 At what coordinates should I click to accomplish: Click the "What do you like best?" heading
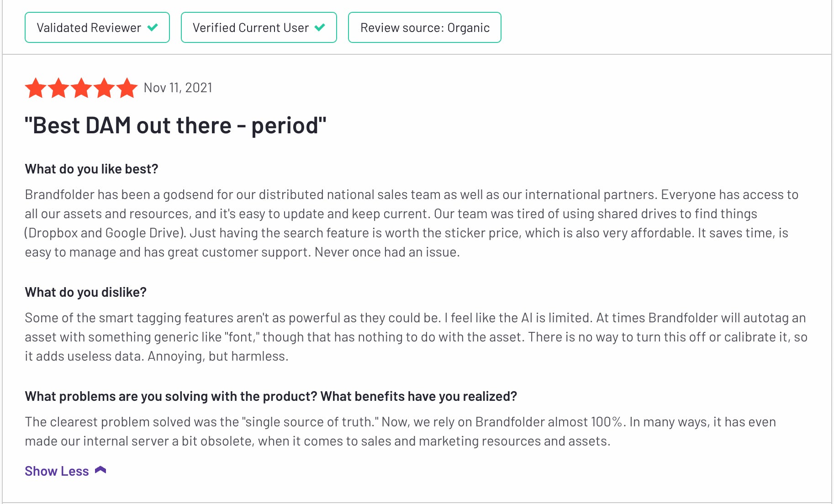pyautogui.click(x=91, y=169)
